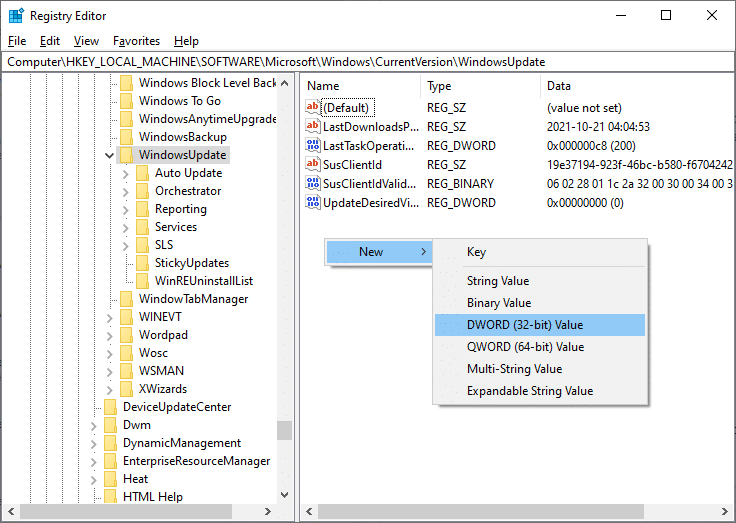The height and width of the screenshot is (523, 736).
Task: Click the tree pane scroll-down arrow
Action: pos(285,495)
